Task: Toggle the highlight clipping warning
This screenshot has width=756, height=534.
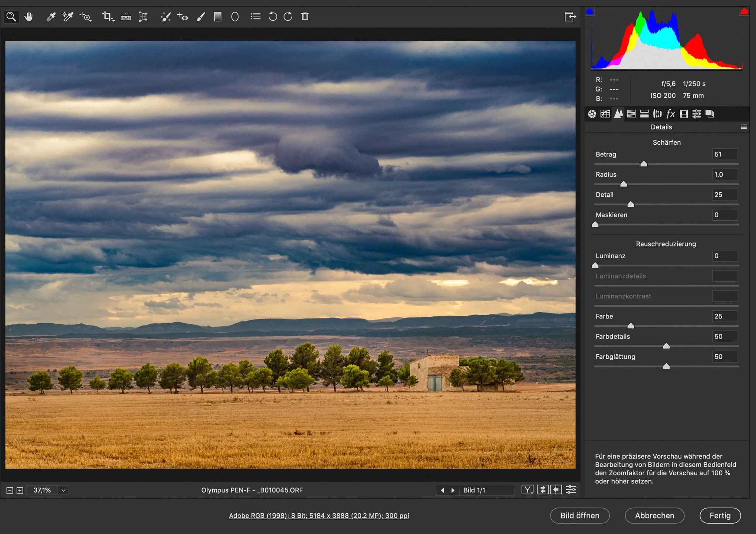Action: pyautogui.click(x=744, y=11)
